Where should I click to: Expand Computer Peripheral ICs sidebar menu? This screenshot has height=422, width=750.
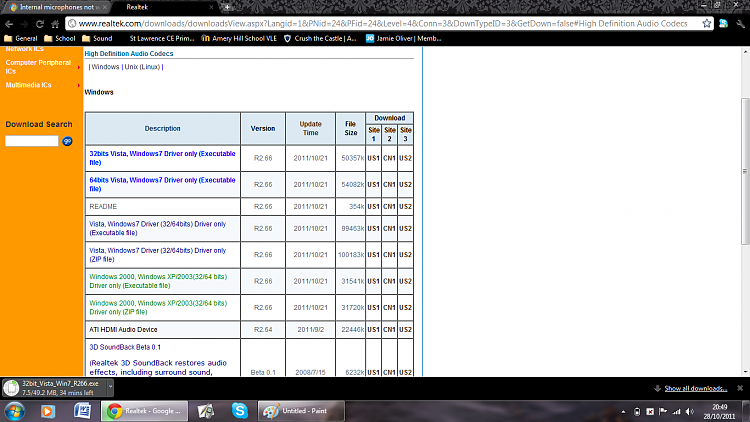tap(38, 67)
